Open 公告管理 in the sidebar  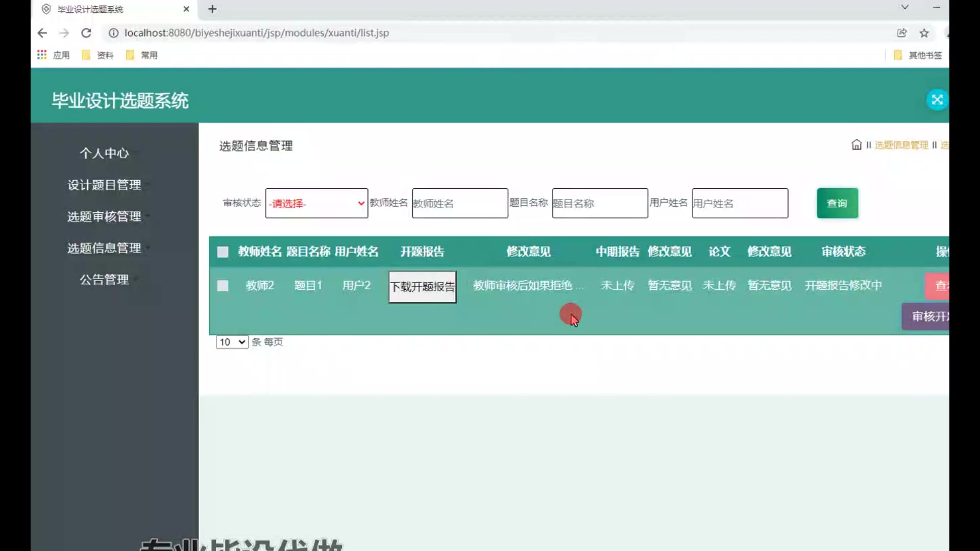tap(104, 280)
